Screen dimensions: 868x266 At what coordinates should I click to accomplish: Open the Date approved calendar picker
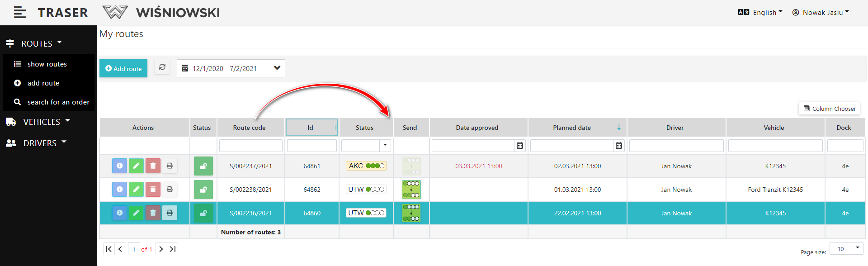520,146
